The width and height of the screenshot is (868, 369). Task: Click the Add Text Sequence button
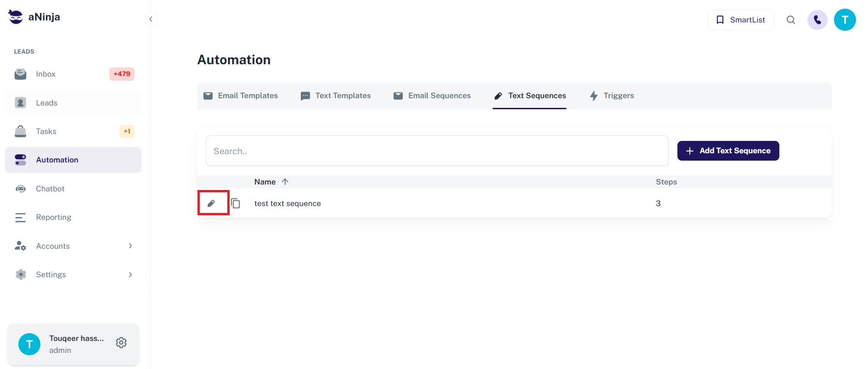click(x=728, y=151)
